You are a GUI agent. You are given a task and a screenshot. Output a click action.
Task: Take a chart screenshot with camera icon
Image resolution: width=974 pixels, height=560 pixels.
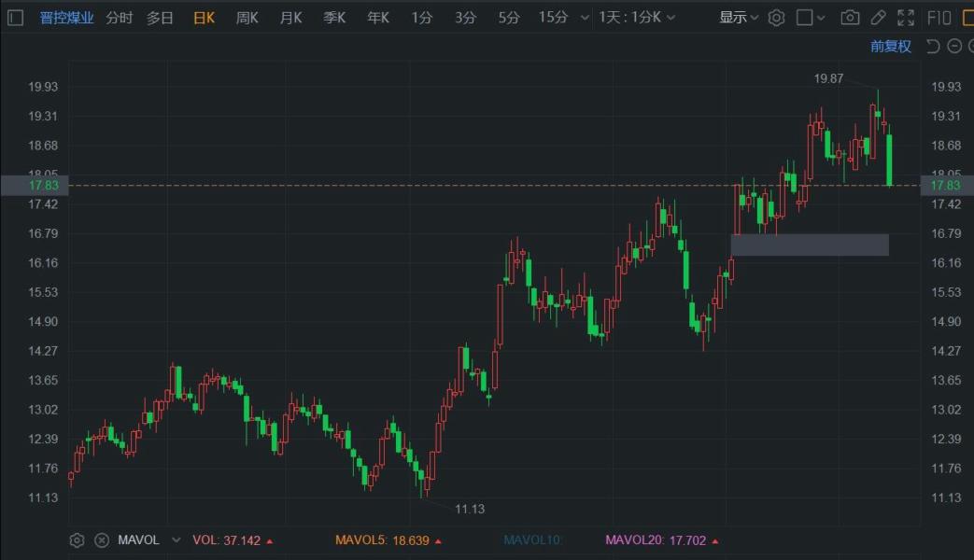[850, 17]
